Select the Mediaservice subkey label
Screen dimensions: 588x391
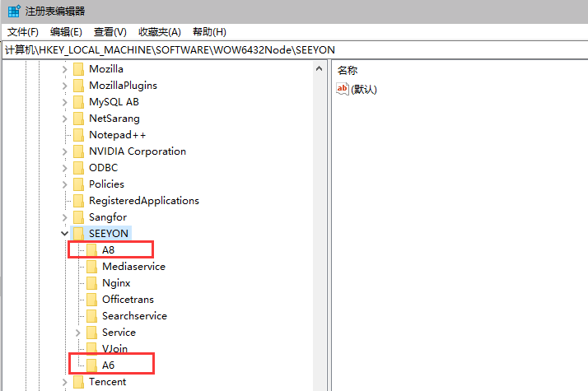[x=134, y=267]
